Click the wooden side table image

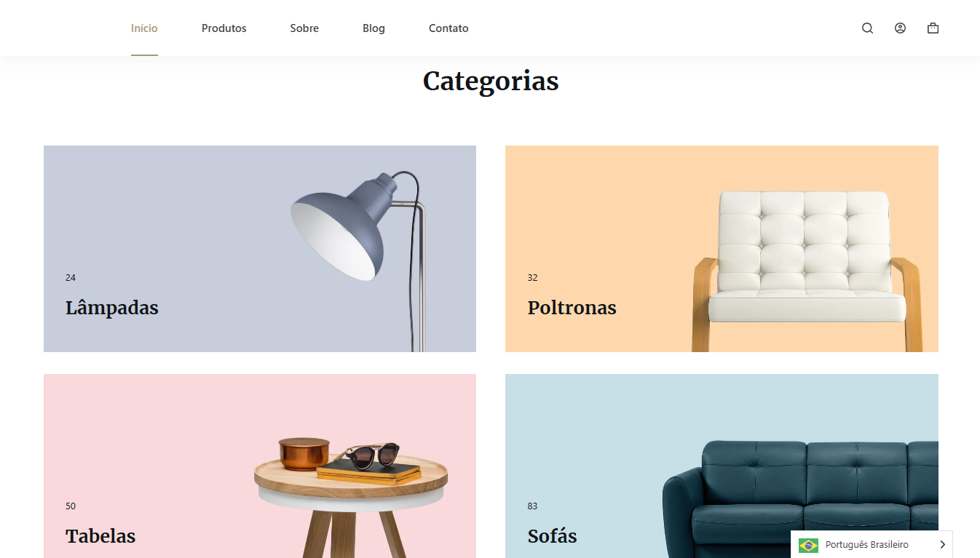pos(351,498)
